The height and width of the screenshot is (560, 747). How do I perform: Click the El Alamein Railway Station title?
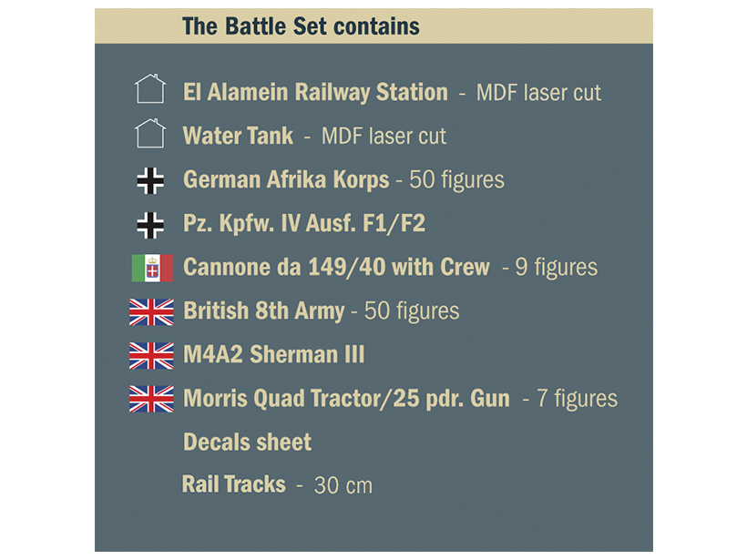[x=315, y=92]
